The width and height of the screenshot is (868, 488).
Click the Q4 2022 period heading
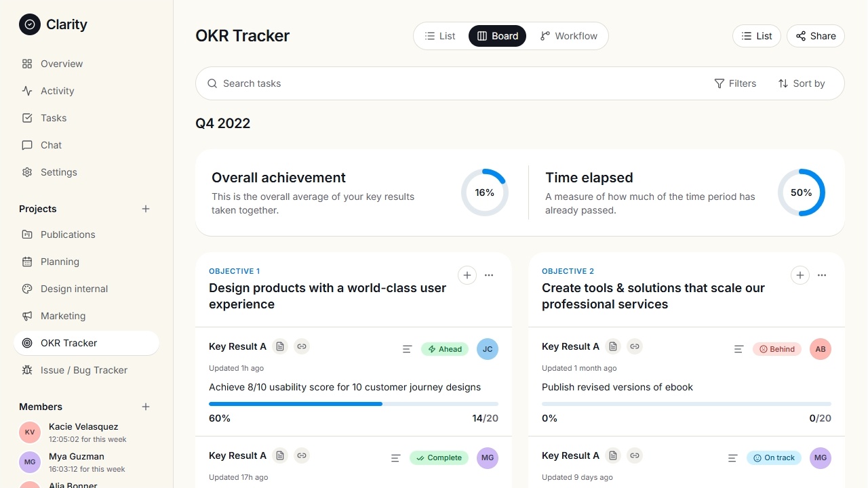223,123
